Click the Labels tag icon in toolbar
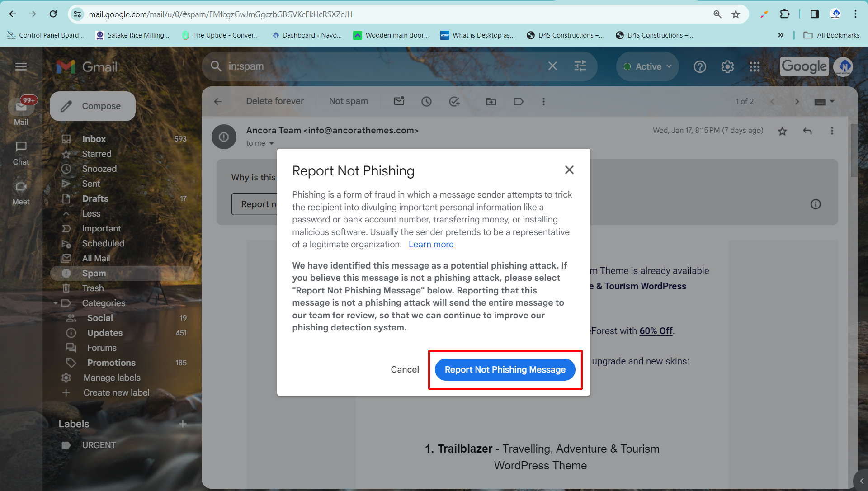The image size is (868, 491). (x=519, y=101)
